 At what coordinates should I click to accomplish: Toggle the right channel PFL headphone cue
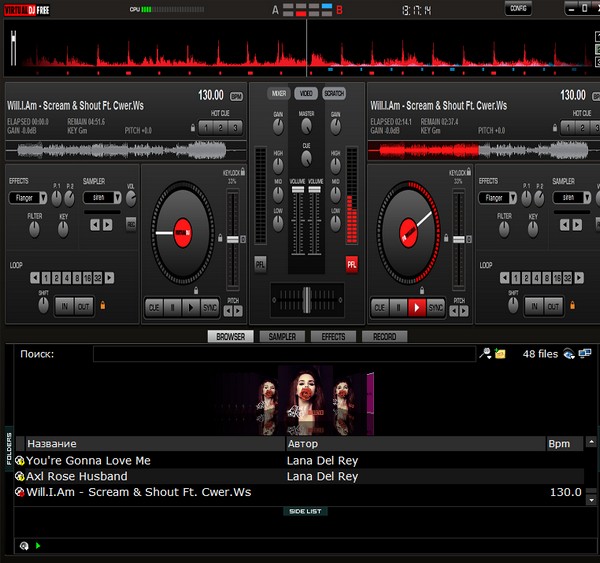coord(351,264)
